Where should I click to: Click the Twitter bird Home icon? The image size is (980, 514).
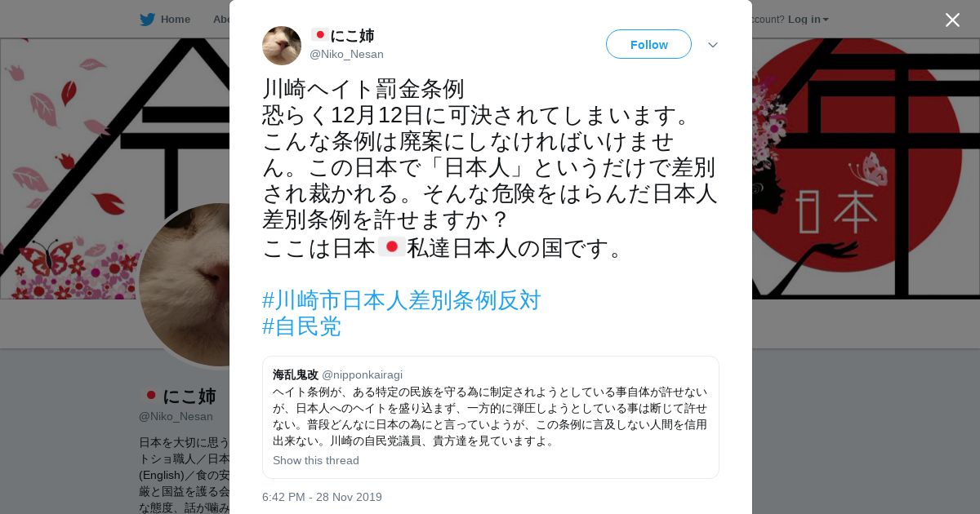147,20
